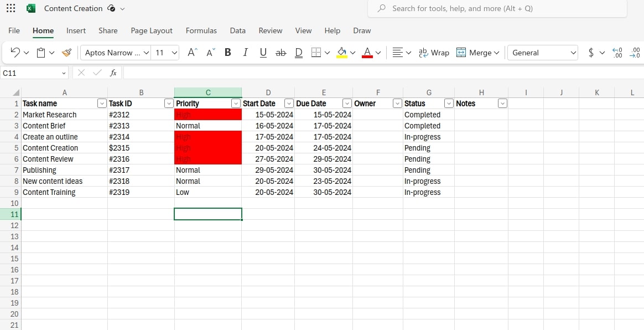Screen dimensions: 644x330
Task: Open the View tab
Action: click(x=304, y=30)
